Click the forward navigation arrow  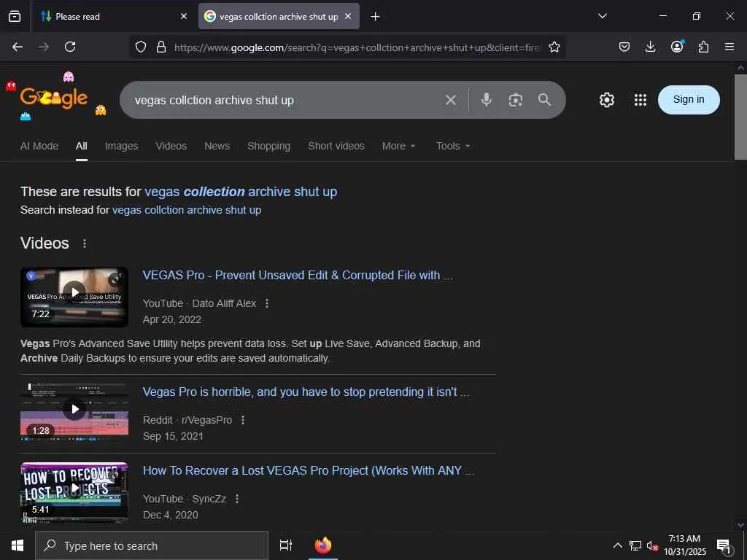coord(43,47)
